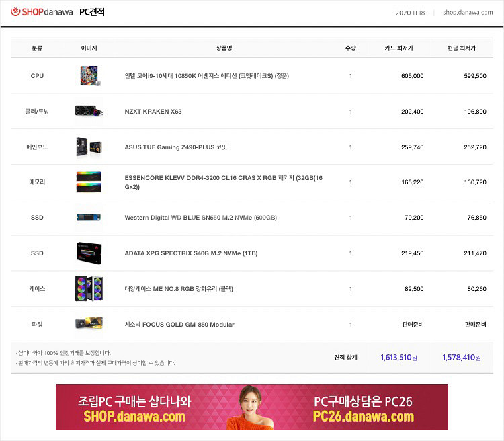Viewport: 504px width, 441px height.
Task: Click the 시소닉 FOCUS GOLD GM-850 Modular name
Action: tap(179, 324)
